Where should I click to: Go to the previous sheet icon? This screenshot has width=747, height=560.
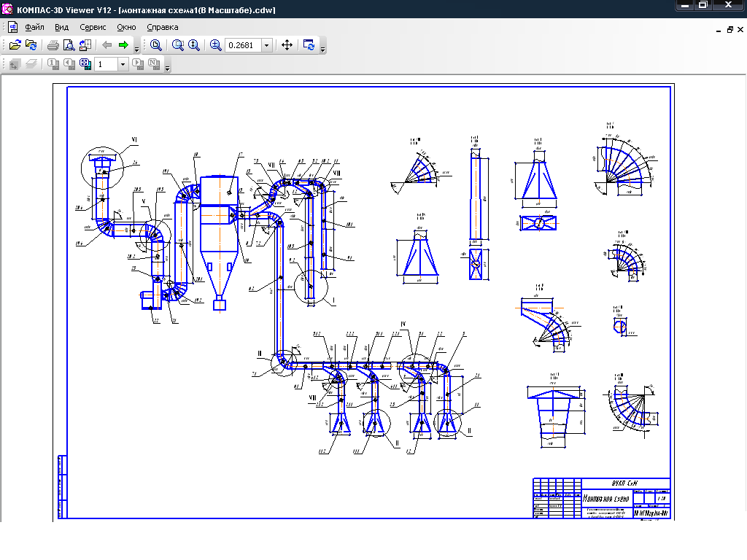(69, 64)
